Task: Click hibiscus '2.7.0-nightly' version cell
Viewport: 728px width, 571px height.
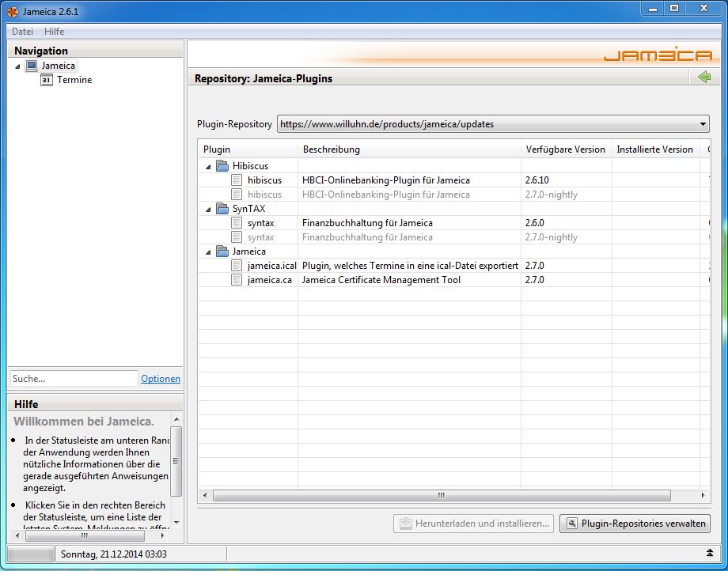Action: coord(551,195)
